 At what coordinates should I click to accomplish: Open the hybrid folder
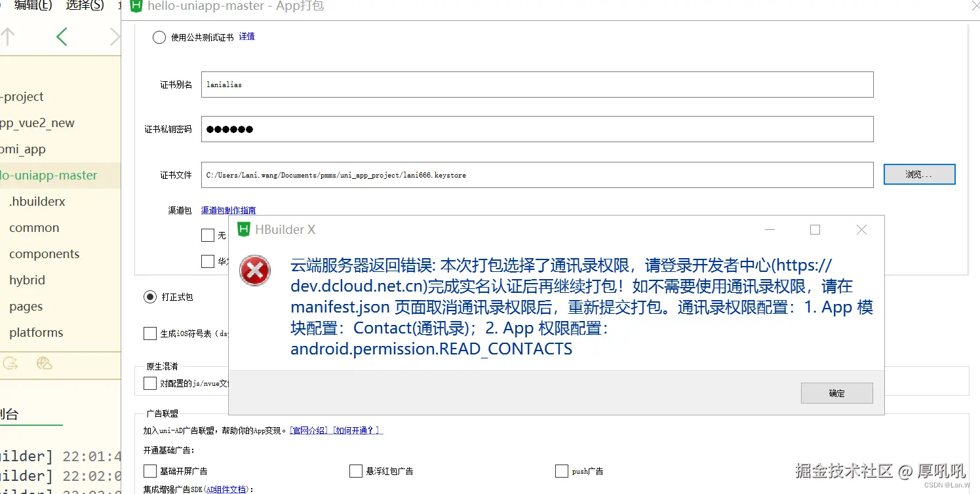pos(27,280)
